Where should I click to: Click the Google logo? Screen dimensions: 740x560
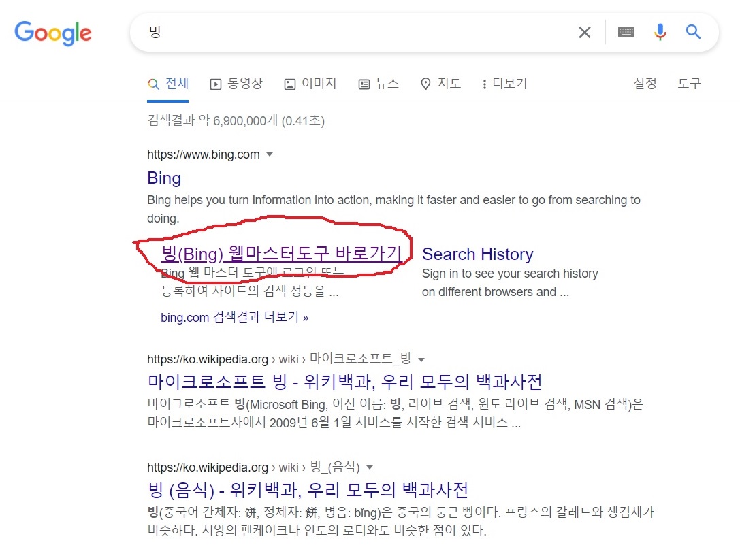53,33
